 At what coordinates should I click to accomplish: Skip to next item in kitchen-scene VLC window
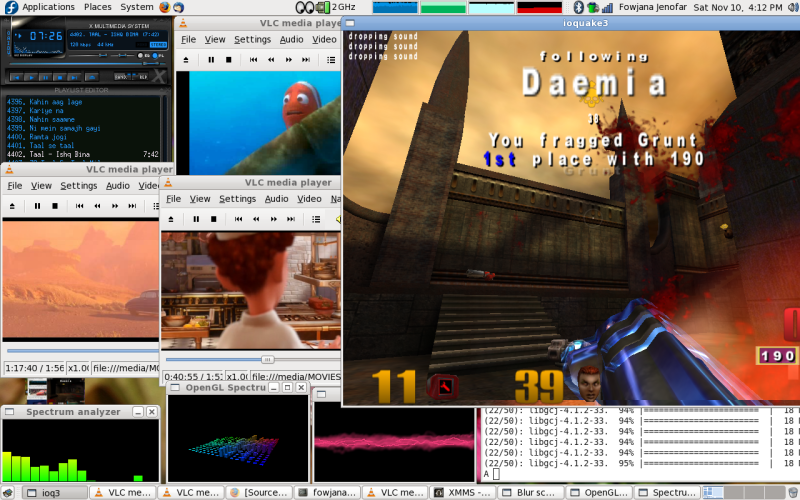coord(291,219)
